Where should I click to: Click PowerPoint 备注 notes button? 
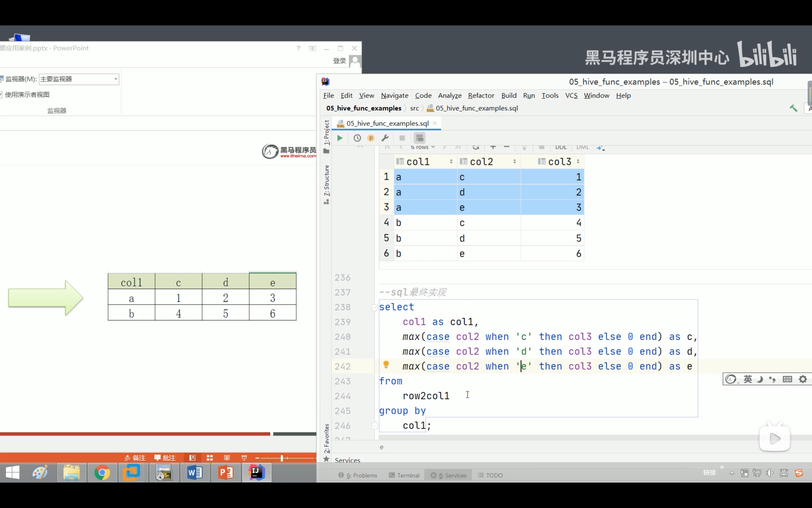coord(135,457)
